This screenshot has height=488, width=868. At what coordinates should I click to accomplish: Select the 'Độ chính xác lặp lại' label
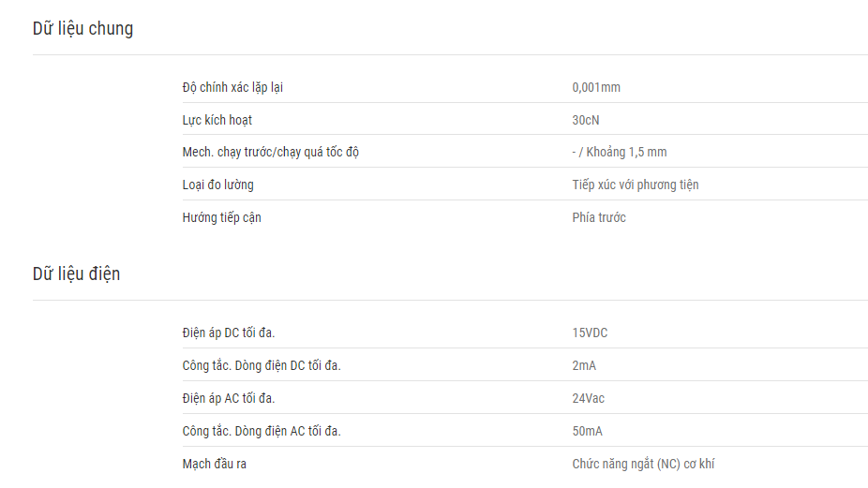232,87
